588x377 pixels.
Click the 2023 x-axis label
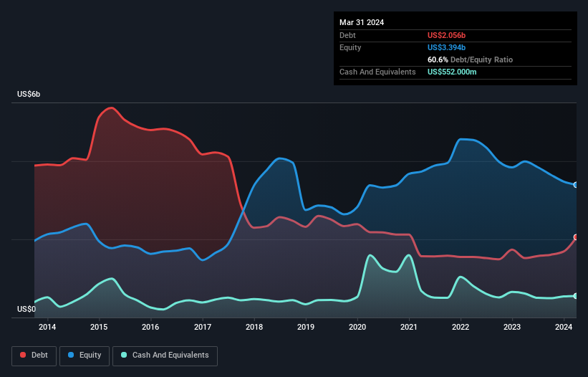tap(512, 327)
